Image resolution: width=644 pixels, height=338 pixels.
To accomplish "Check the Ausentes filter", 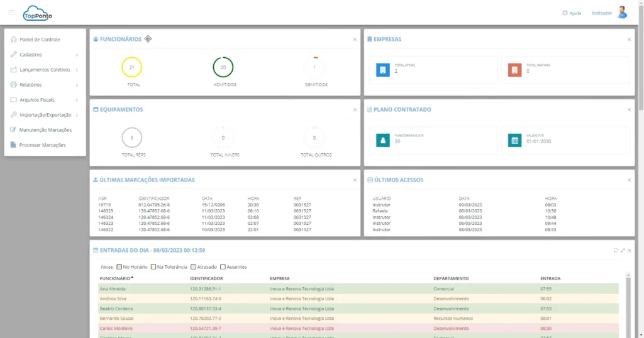I will click(223, 266).
